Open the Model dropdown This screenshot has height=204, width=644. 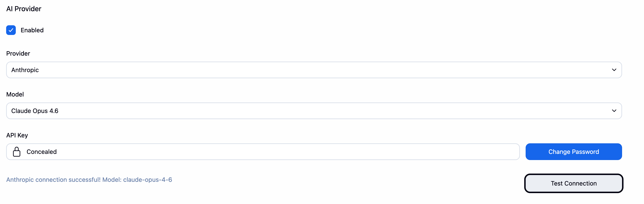tap(314, 111)
